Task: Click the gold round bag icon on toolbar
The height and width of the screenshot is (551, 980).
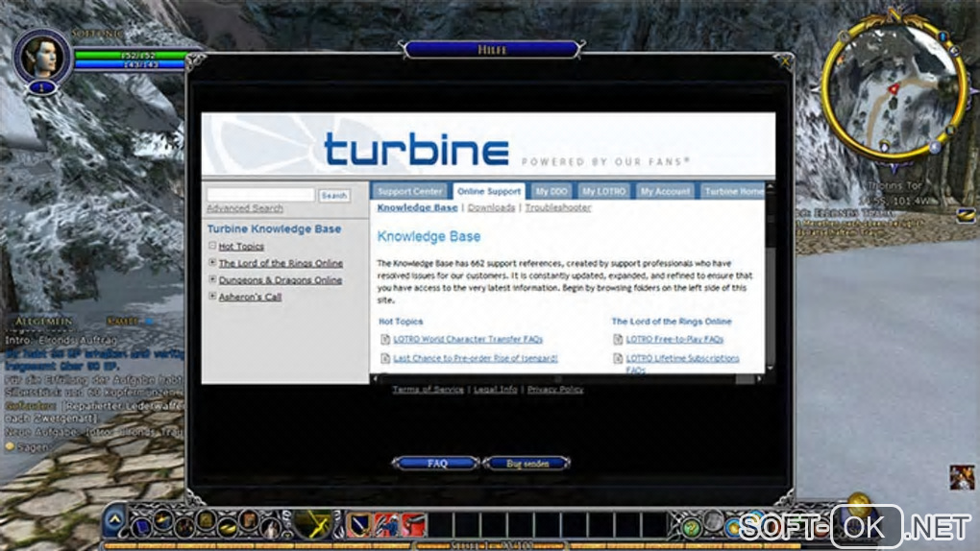Action: pos(859,502)
